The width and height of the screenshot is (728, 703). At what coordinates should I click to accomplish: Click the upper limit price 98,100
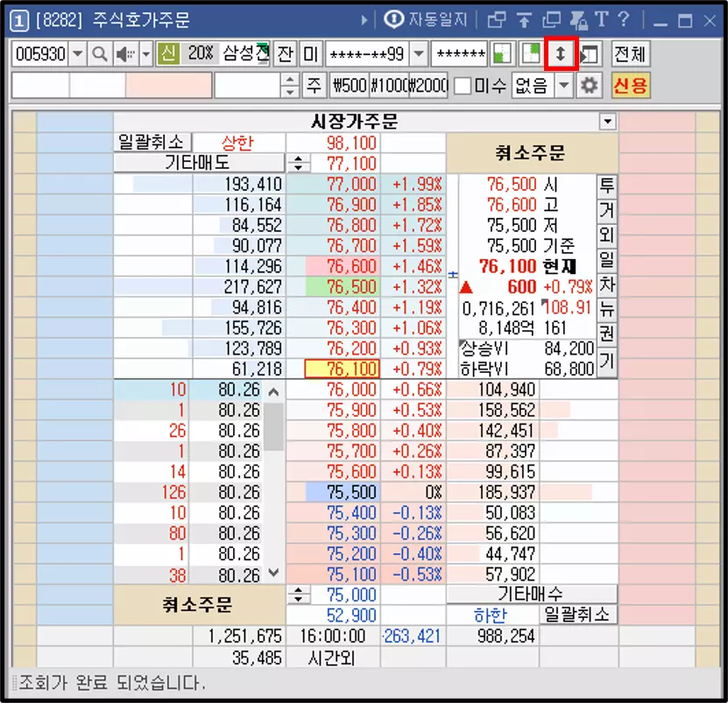[334, 143]
